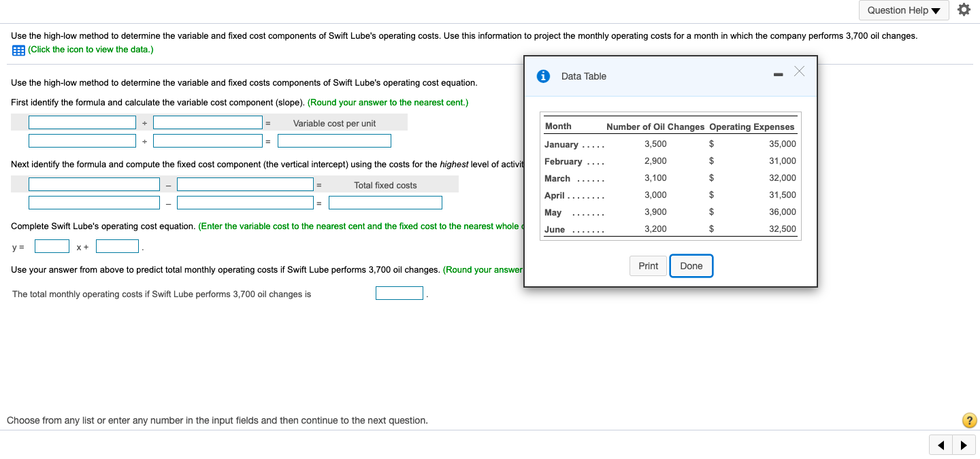The width and height of the screenshot is (980, 459).
Task: Open the settings gear at top right
Action: [964, 10]
